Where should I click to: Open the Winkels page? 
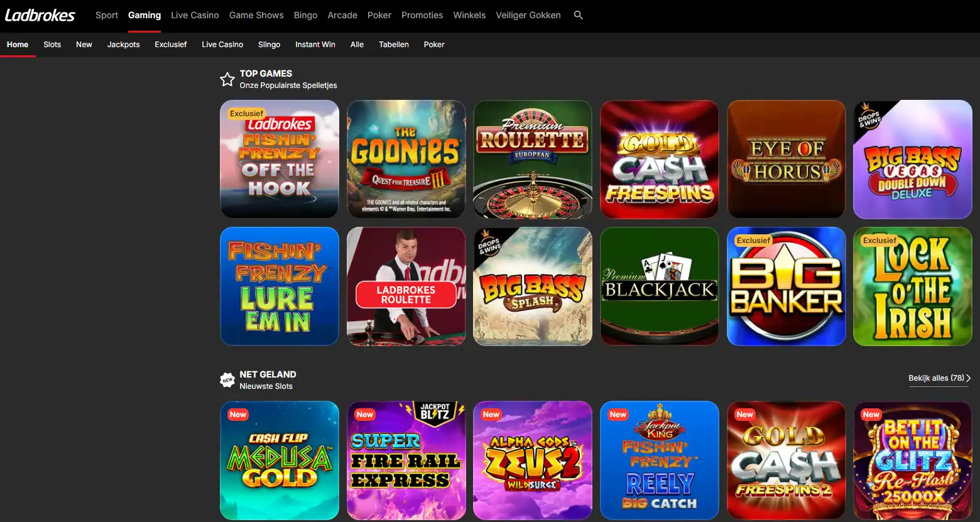pyautogui.click(x=469, y=15)
